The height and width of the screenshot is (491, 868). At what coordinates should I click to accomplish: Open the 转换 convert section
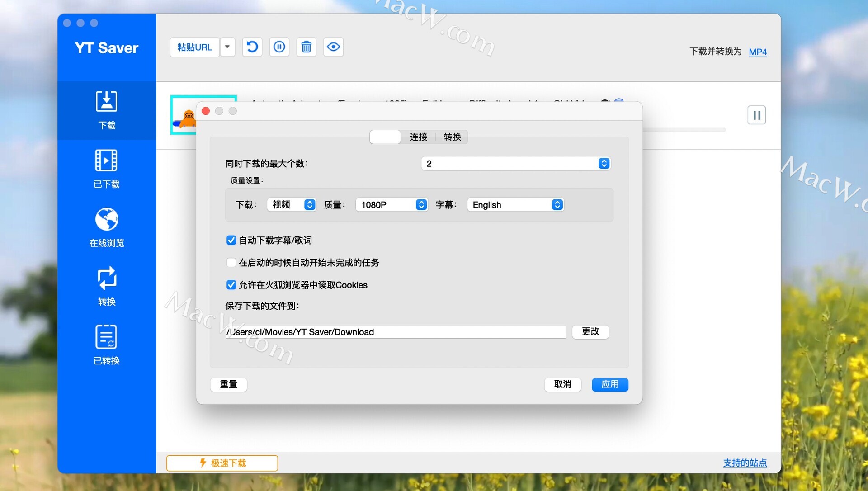click(107, 287)
